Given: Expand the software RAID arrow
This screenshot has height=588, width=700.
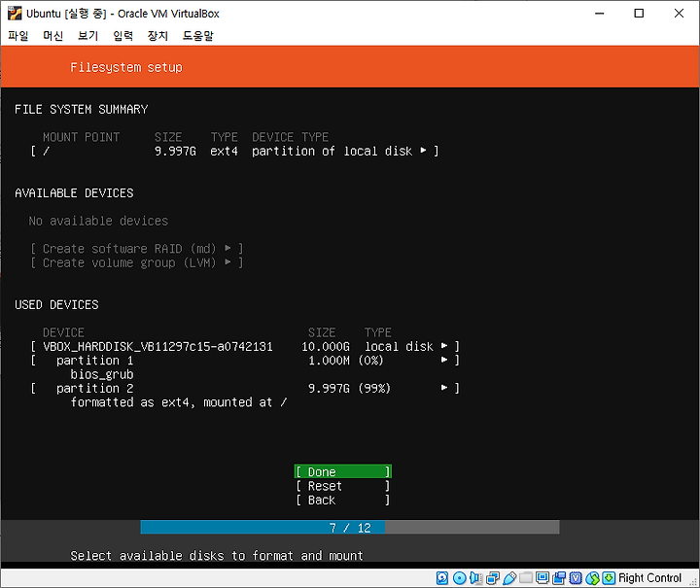Looking at the screenshot, I should [227, 248].
